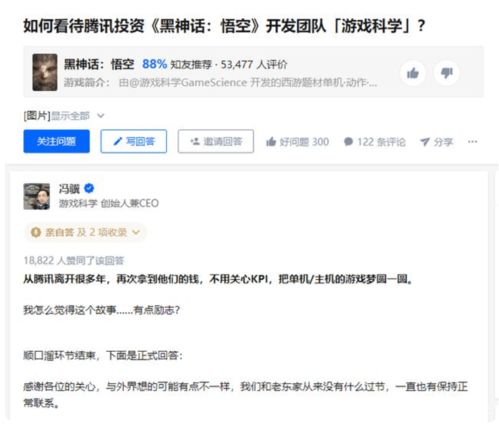Click the thumbs-down icon on the game card
The image size is (499, 427).
(447, 73)
